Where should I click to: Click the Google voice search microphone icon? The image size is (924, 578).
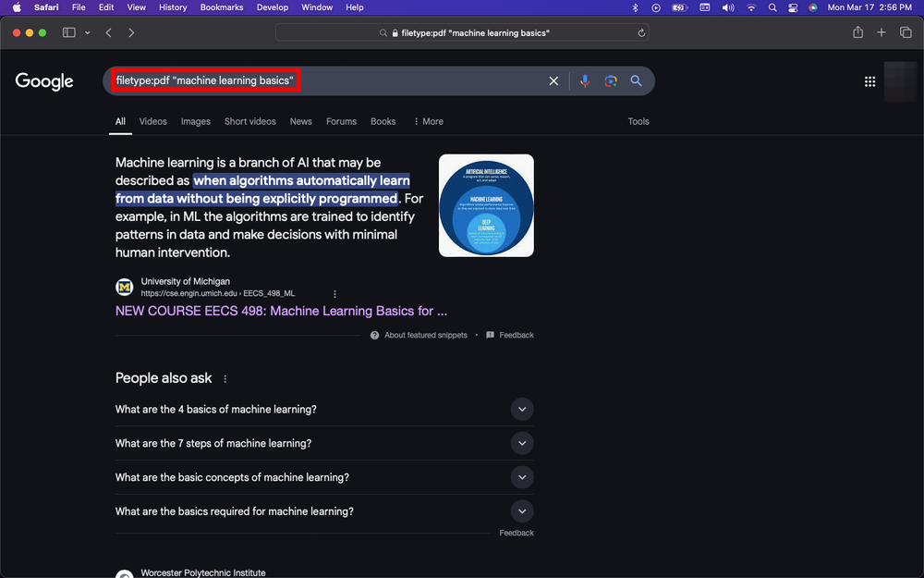[x=584, y=81]
